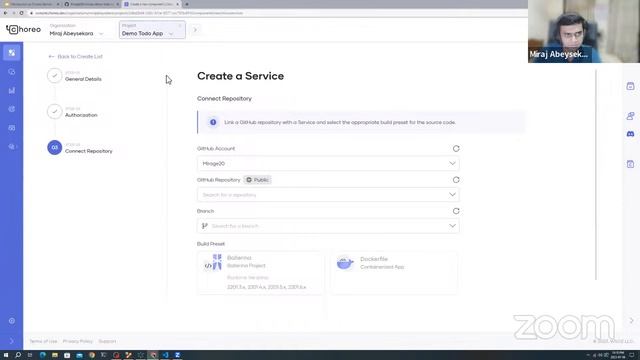The height and width of the screenshot is (360, 640).
Task: Open the GitHub Repository search dropdown
Action: tap(328, 195)
